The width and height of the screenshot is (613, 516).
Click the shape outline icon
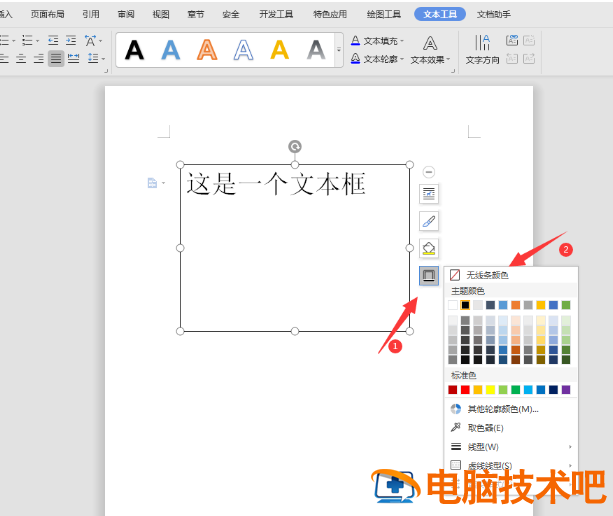coord(429,276)
